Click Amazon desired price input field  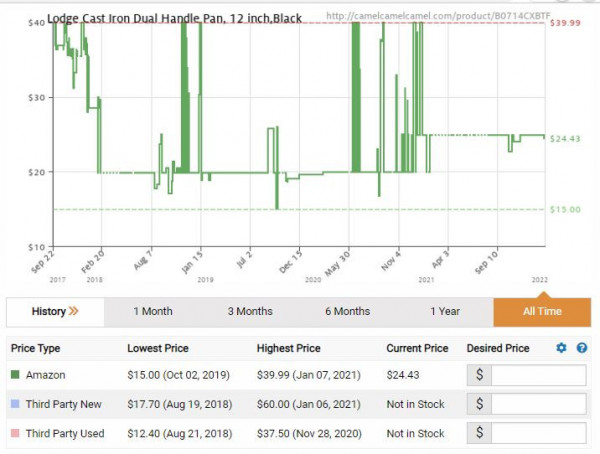coord(538,375)
